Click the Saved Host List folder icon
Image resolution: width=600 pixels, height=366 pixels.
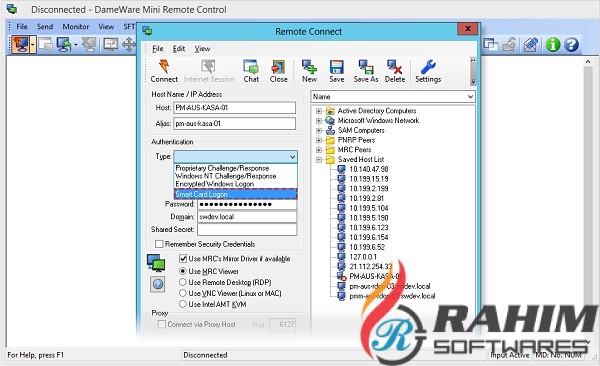click(x=330, y=160)
